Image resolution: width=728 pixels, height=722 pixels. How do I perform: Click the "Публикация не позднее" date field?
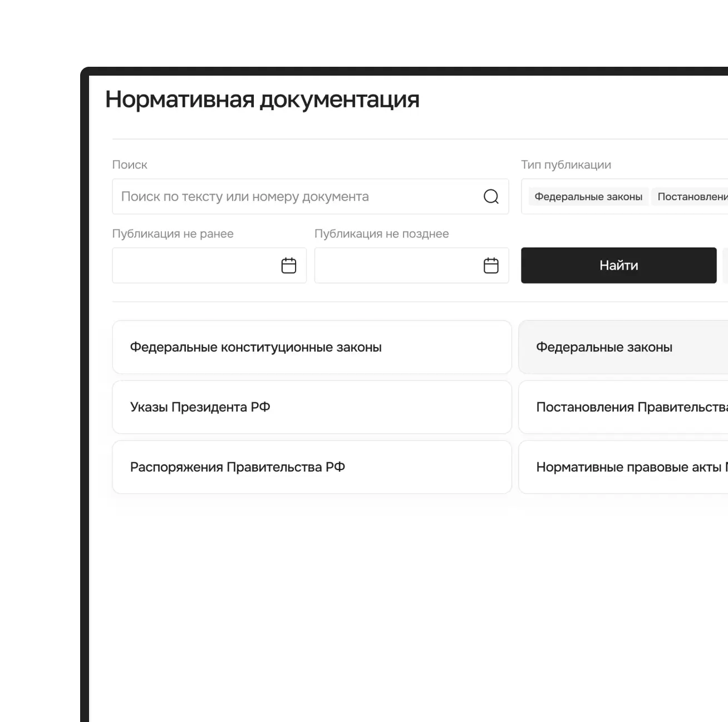coord(411,265)
